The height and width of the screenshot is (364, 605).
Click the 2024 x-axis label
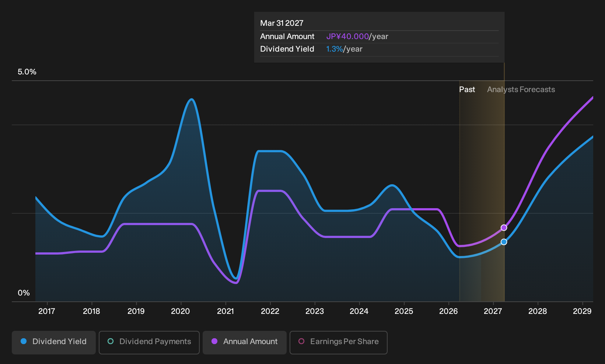pyautogui.click(x=359, y=311)
